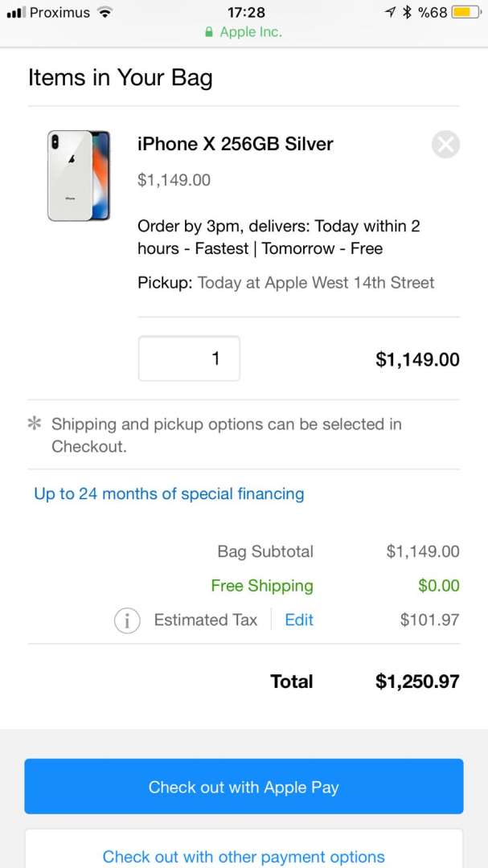
Task: Open special financing link
Action: [169, 493]
